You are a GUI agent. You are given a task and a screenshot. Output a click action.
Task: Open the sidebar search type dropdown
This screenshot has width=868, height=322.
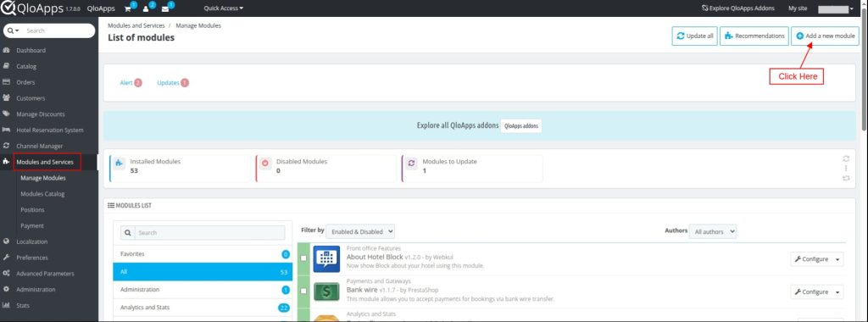tap(14, 31)
